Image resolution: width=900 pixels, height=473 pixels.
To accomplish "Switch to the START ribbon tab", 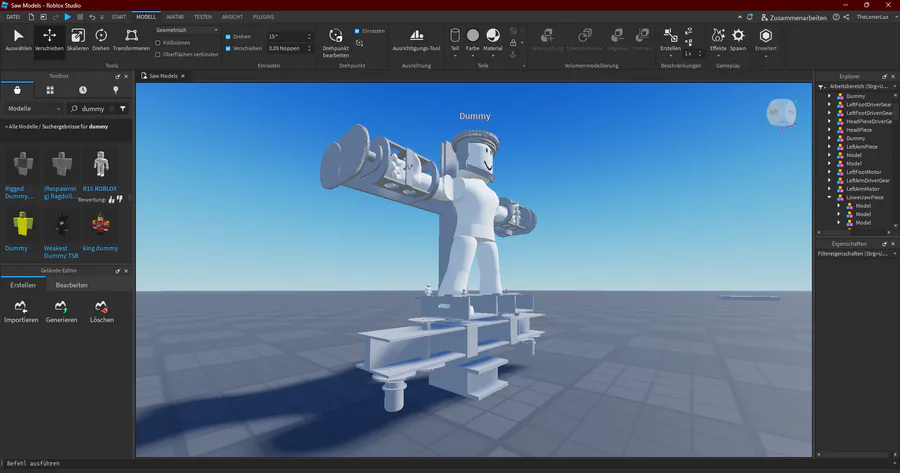I will (x=119, y=17).
